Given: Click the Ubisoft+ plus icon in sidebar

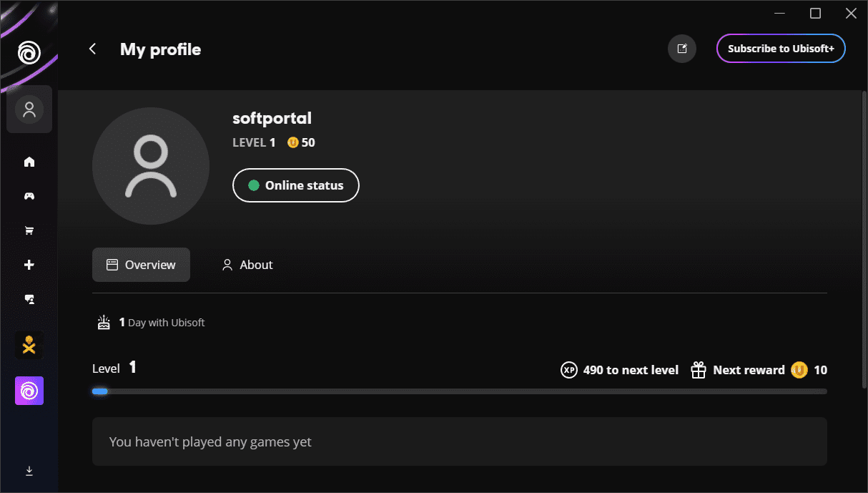Looking at the screenshot, I should point(29,265).
